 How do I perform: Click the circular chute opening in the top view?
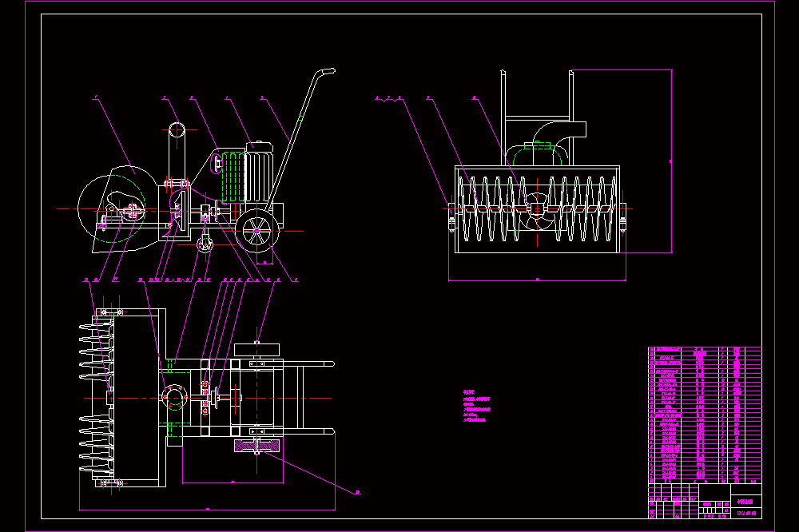point(173,398)
